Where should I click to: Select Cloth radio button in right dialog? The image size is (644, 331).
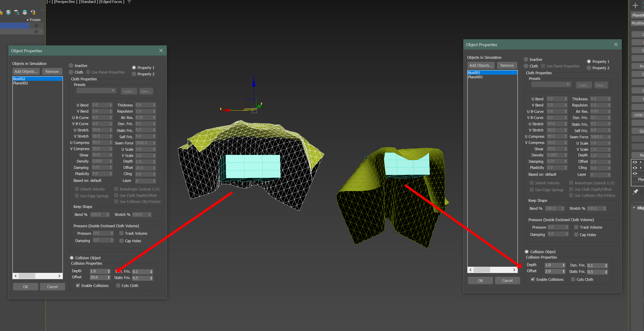pos(526,66)
